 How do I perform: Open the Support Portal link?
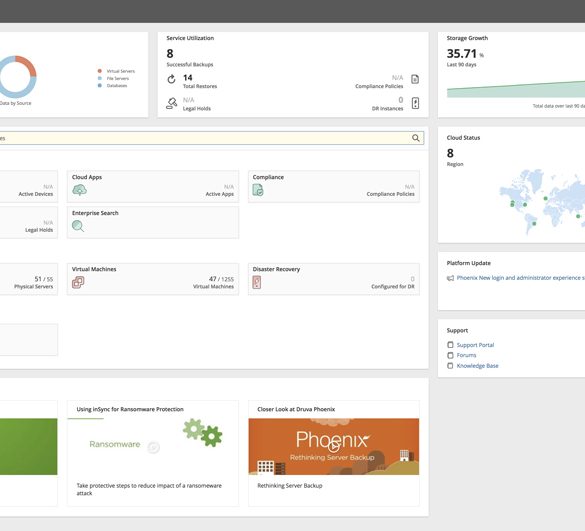[x=475, y=345]
